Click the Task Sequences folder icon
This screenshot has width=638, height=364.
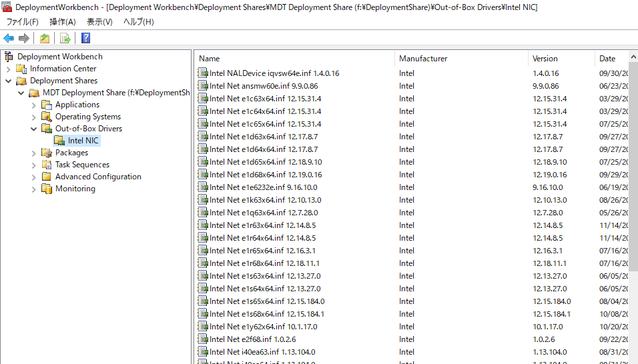coord(47,165)
